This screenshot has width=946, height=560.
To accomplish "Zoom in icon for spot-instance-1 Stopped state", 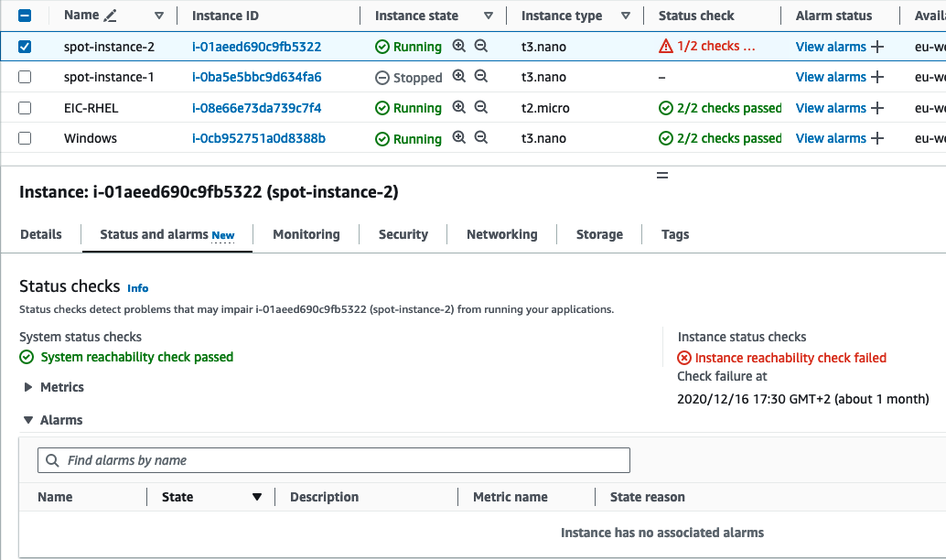I will tap(459, 76).
